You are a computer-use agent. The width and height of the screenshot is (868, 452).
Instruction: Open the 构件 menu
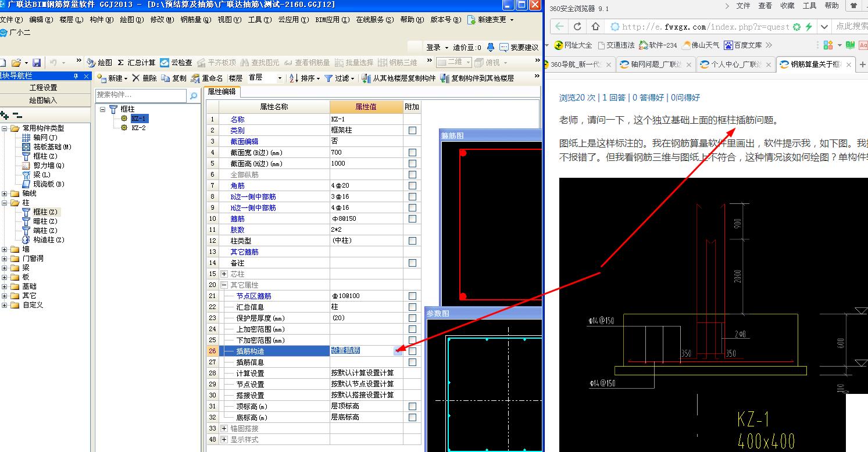pos(101,20)
